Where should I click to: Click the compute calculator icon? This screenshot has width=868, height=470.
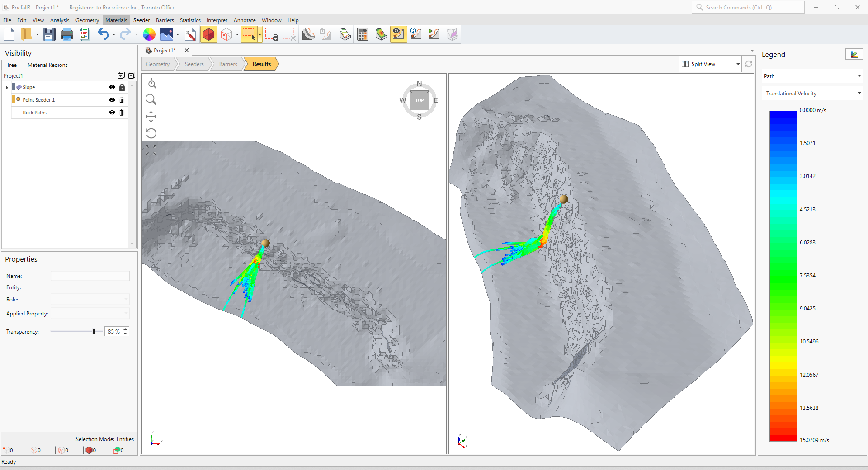pyautogui.click(x=363, y=34)
